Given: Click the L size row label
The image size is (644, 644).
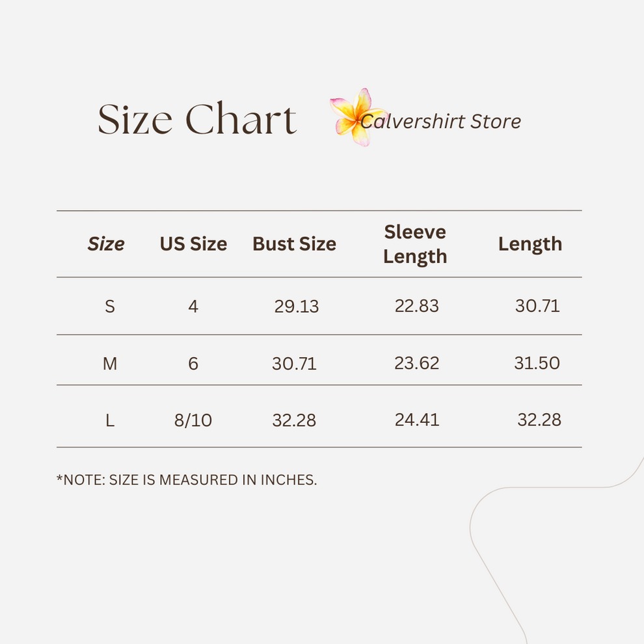Looking at the screenshot, I should coord(110,420).
